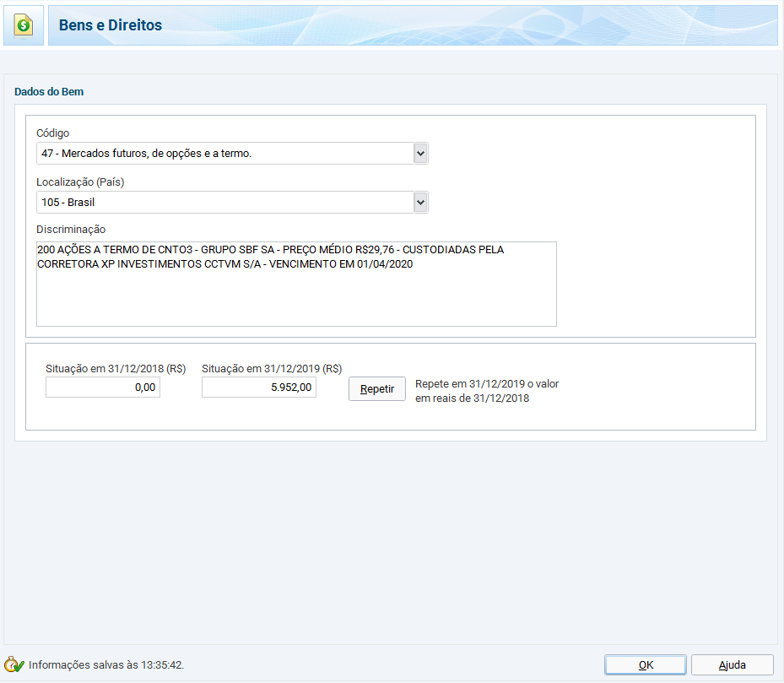Open help via the Ajuda button
The height and width of the screenshot is (683, 784).
click(732, 664)
